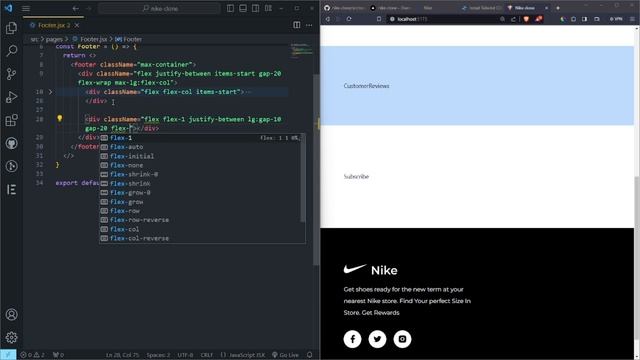Click the 'Ln 28, Col 75' status item
This screenshot has width=640, height=360.
click(x=122, y=355)
